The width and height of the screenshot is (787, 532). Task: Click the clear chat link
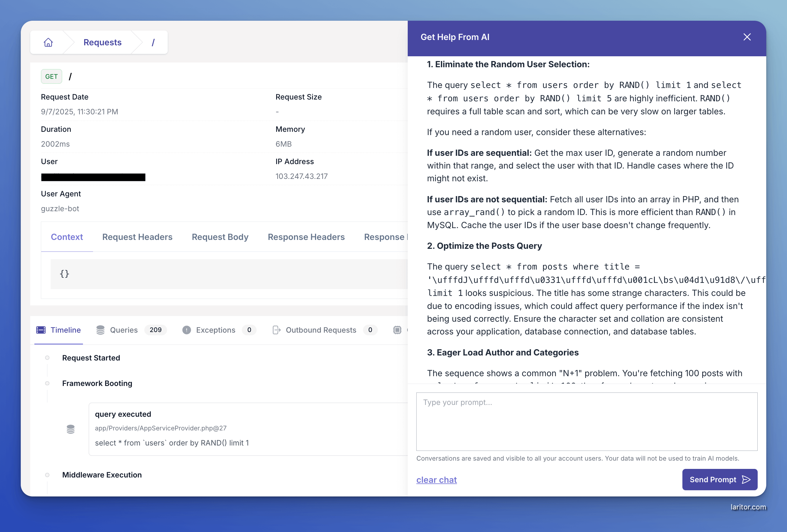click(436, 480)
